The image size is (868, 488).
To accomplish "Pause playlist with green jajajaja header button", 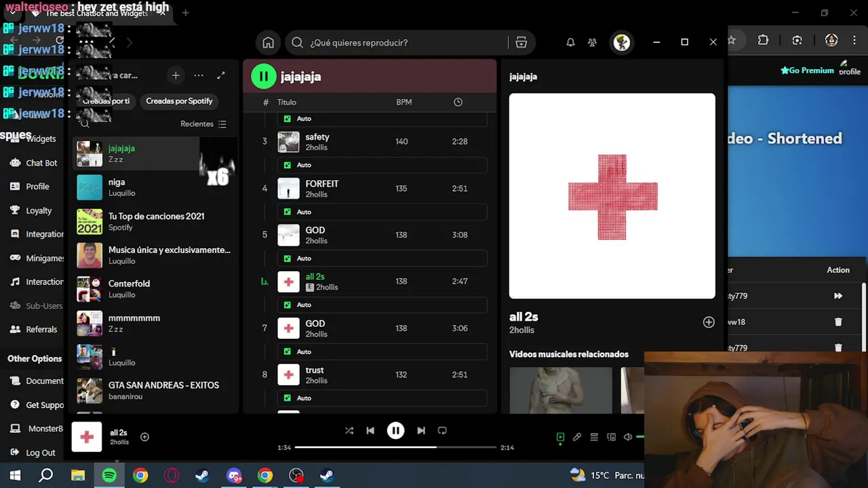I will (x=264, y=77).
